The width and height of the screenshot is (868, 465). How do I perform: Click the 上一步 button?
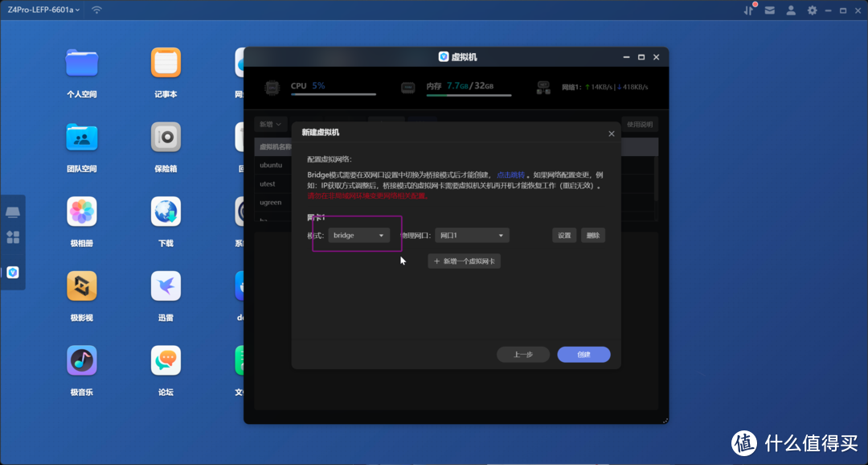coord(523,355)
